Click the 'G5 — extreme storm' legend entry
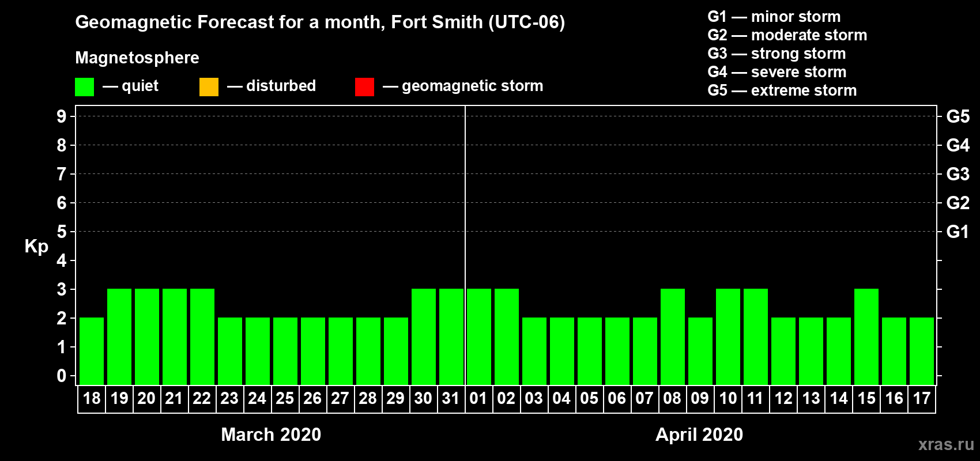980x461 pixels. pyautogui.click(x=782, y=90)
